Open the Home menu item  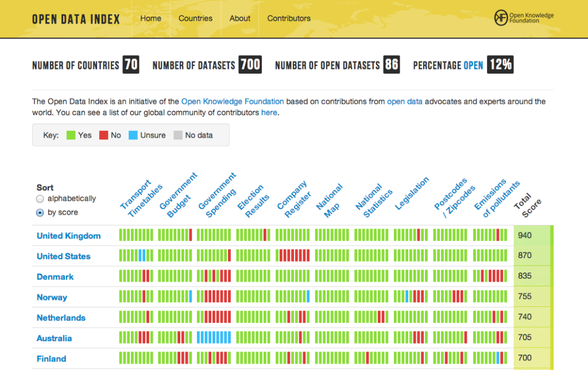(151, 18)
